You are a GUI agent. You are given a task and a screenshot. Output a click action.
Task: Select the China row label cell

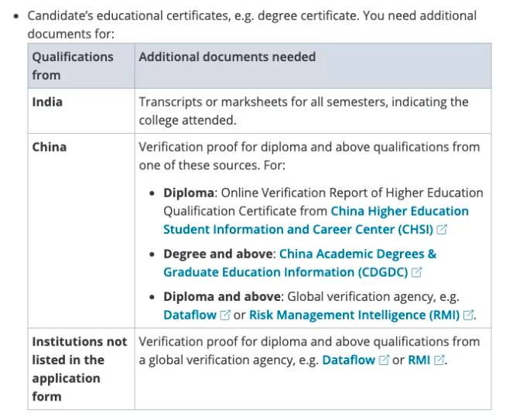click(x=50, y=147)
